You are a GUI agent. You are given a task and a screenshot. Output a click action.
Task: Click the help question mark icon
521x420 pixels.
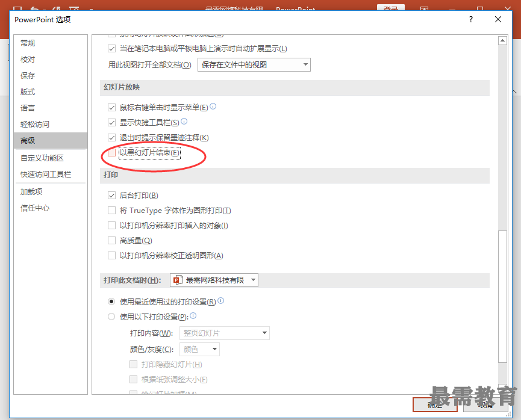[x=471, y=20]
